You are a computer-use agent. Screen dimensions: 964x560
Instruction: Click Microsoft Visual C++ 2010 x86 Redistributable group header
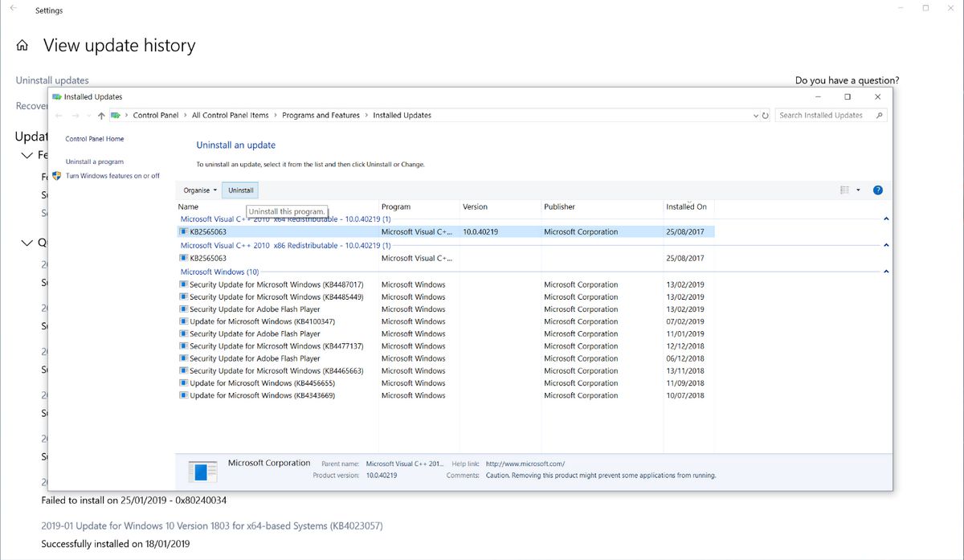pyautogui.click(x=286, y=245)
